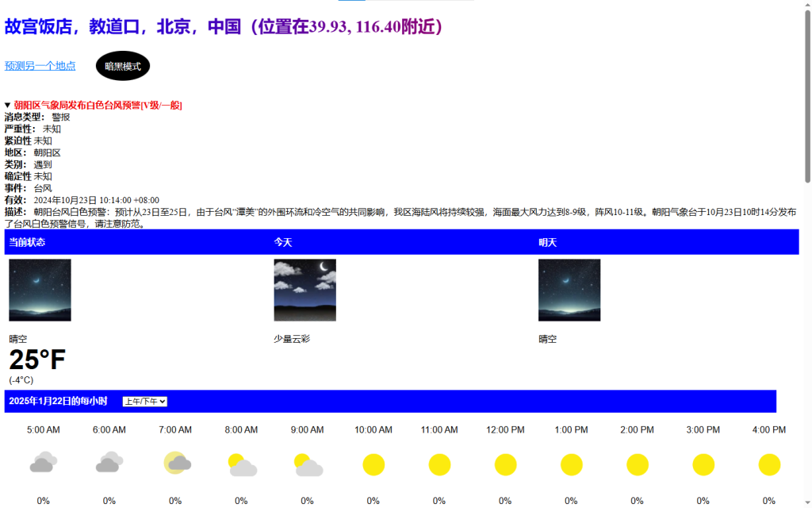Screen dimensions: 812x508
Task: Open the 上午/下午 time format dropdown
Action: 145,401
